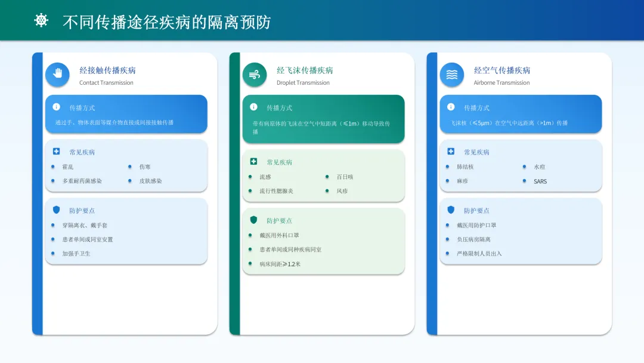Click the protection point 戴医用防护口罩
Viewport: 644px width, 363px height.
point(476,225)
